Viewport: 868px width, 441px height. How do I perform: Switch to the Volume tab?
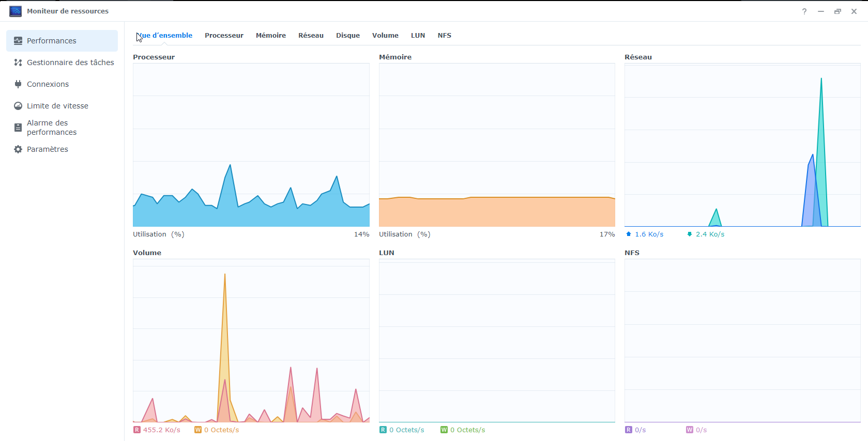[x=385, y=36]
